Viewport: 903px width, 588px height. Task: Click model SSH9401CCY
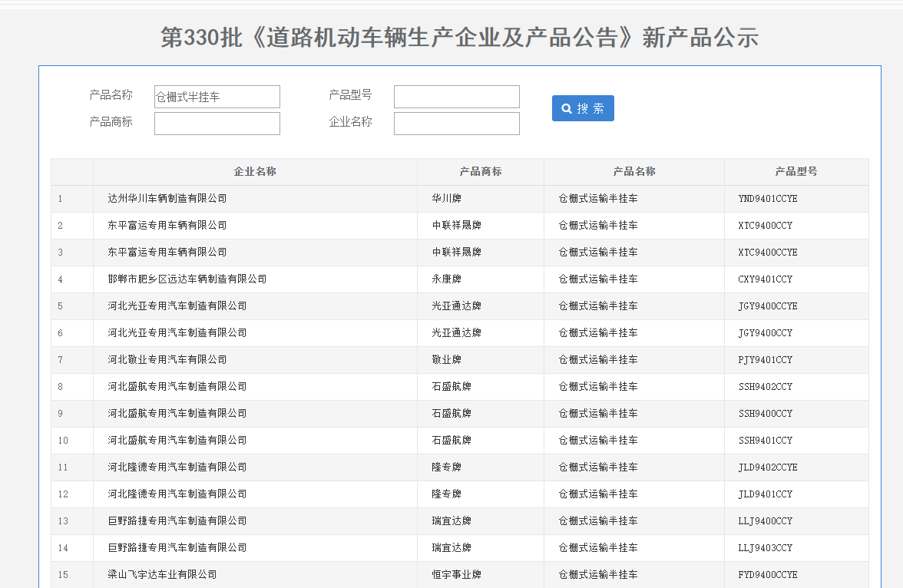(x=766, y=441)
